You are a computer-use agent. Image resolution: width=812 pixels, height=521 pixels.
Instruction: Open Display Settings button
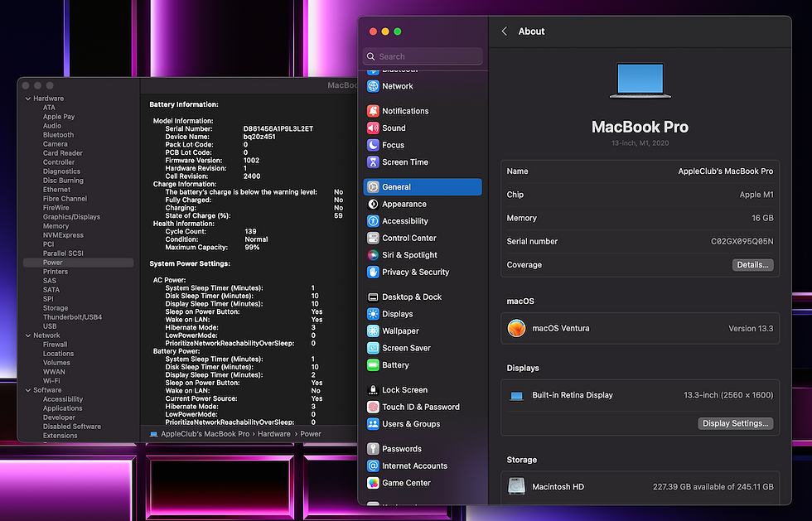tap(736, 423)
